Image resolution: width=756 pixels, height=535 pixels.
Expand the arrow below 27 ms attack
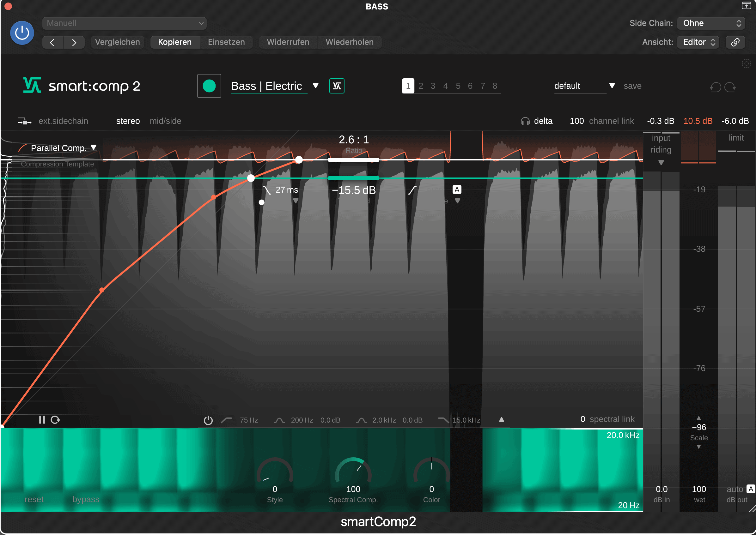pos(296,201)
